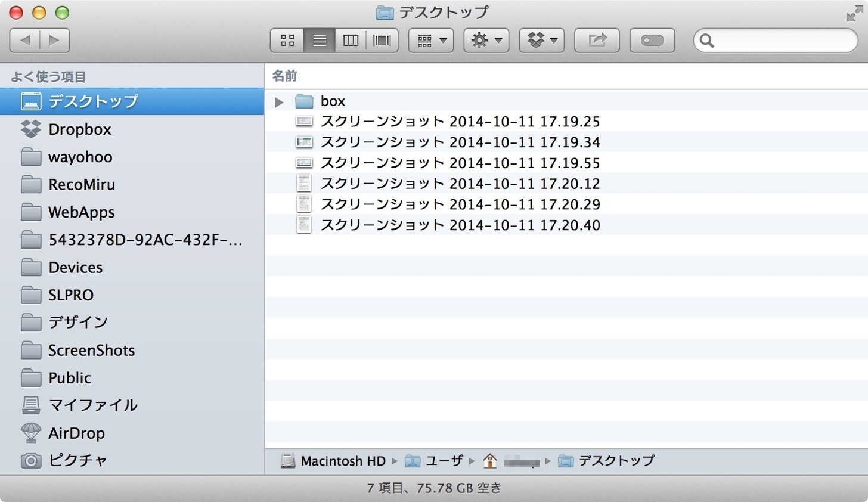Click thumbnail icon of screenshot 17.19.25

(304, 122)
